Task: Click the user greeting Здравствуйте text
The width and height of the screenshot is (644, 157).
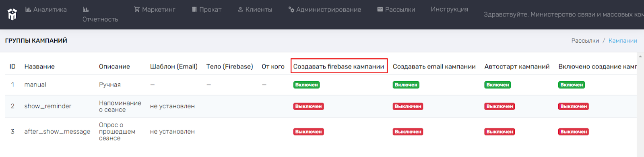Action: point(563,14)
